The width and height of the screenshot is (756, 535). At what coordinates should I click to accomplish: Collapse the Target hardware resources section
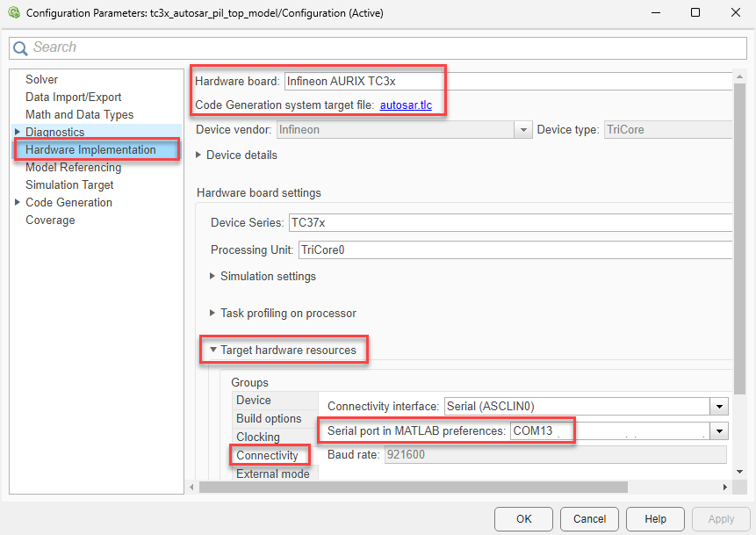click(x=212, y=349)
